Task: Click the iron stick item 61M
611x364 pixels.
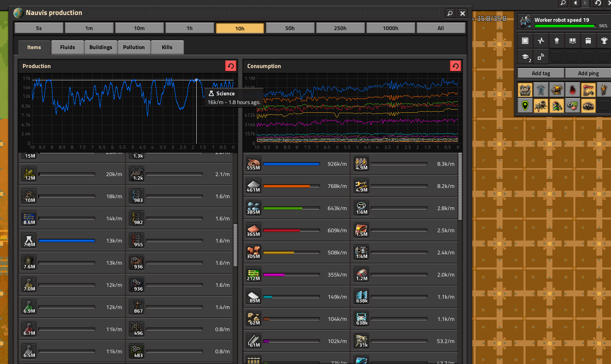Action: pyautogui.click(x=253, y=341)
